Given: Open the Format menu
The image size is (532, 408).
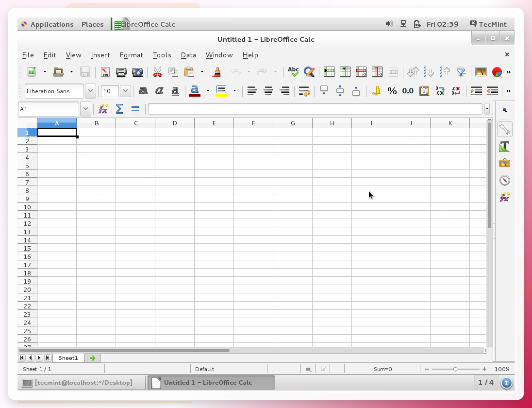Looking at the screenshot, I should pos(132,55).
